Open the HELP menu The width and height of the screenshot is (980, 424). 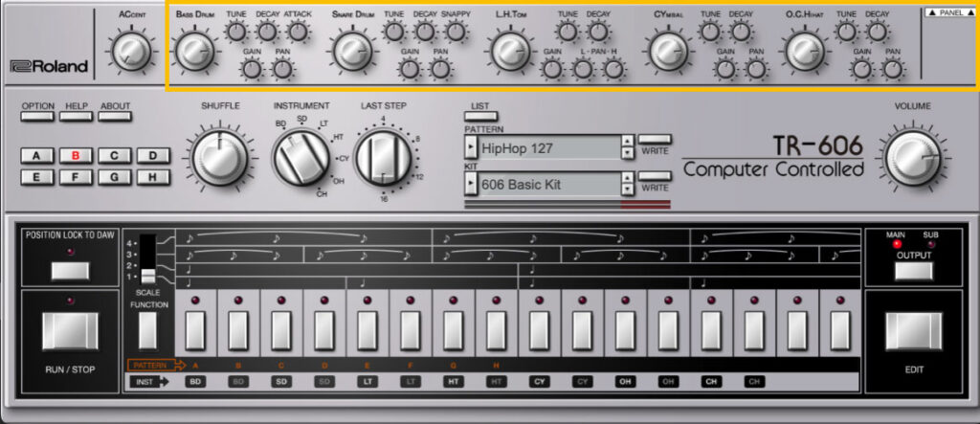(x=77, y=116)
